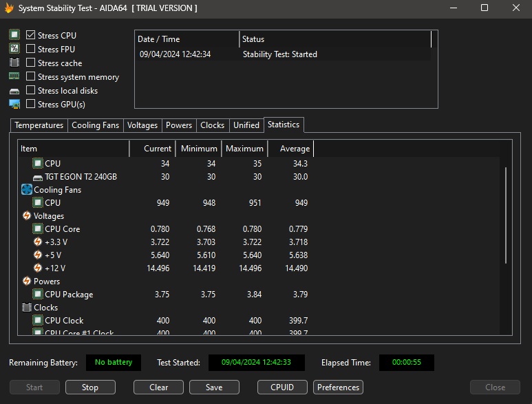This screenshot has height=404, width=532.
Task: Click the Clocks group chip icon
Action: [26, 308]
